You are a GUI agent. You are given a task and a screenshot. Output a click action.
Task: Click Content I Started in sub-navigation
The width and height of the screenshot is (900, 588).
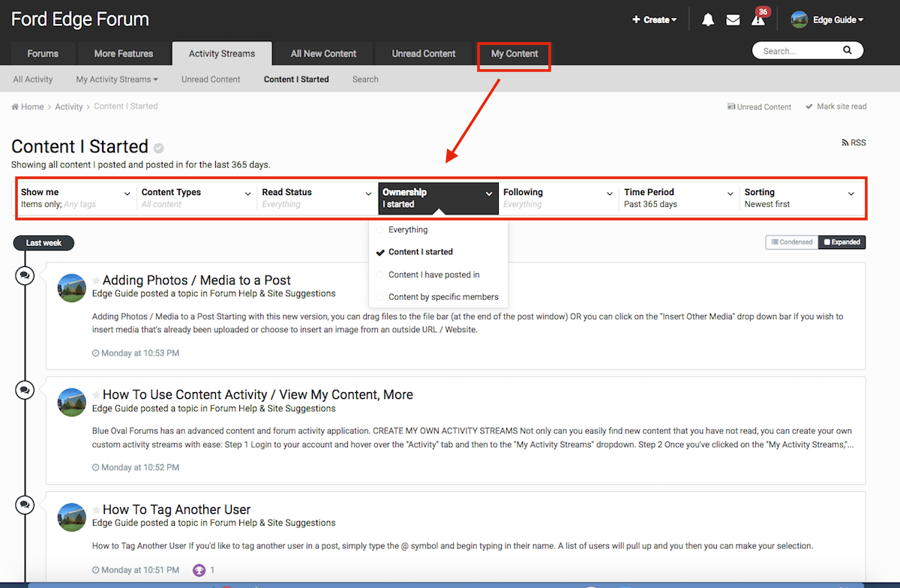pos(296,79)
